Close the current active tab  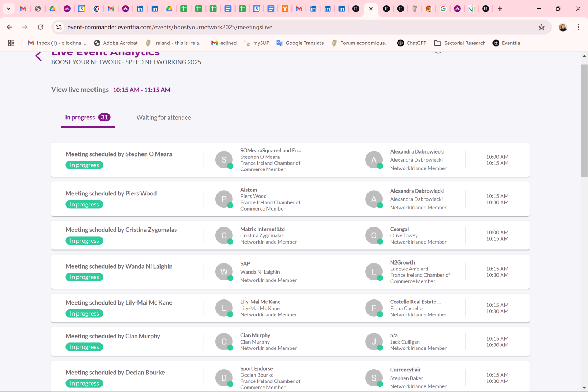pos(371,8)
